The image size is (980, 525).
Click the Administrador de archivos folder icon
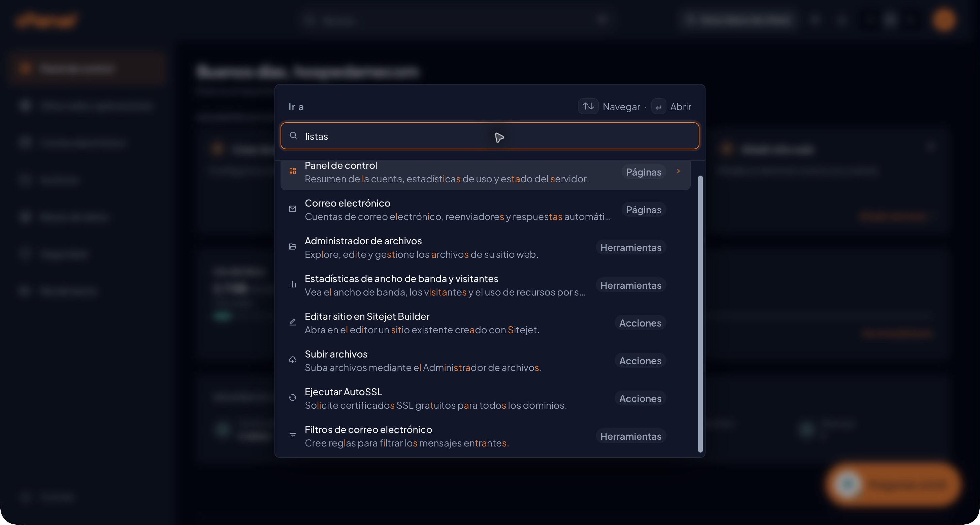pyautogui.click(x=293, y=247)
